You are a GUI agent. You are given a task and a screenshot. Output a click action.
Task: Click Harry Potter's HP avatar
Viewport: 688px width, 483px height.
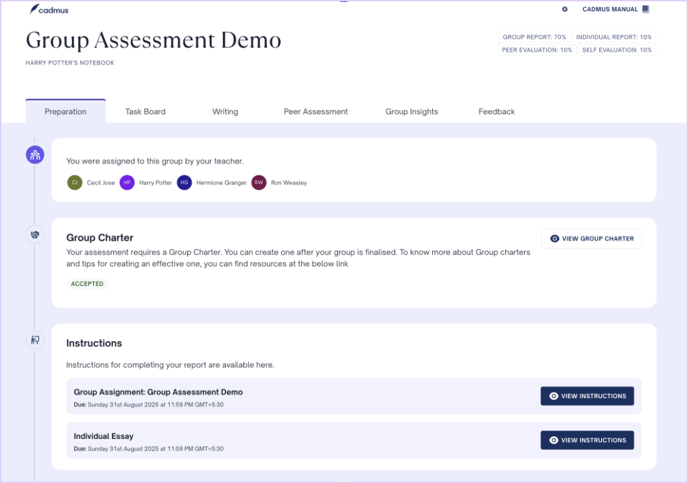pyautogui.click(x=127, y=182)
